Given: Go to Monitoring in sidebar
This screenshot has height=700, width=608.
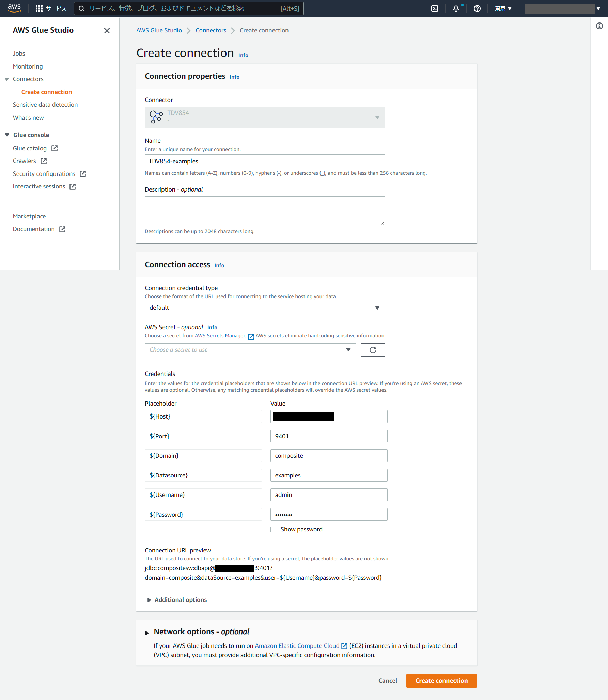Looking at the screenshot, I should coord(28,66).
